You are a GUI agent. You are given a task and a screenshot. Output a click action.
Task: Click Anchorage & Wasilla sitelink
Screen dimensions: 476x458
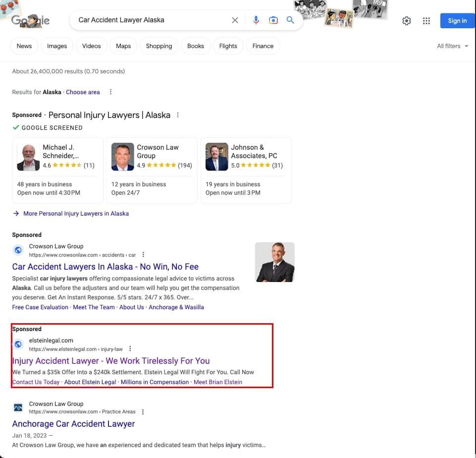point(176,307)
